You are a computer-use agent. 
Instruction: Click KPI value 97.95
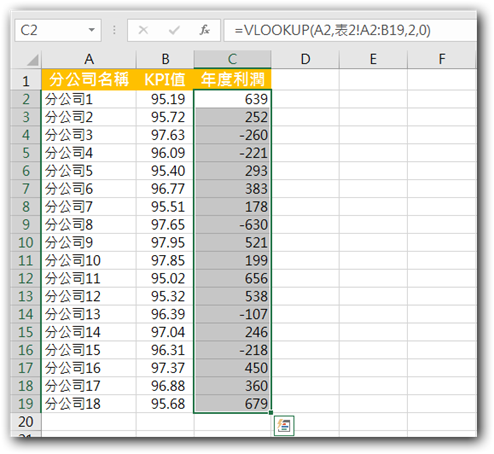pos(165,243)
